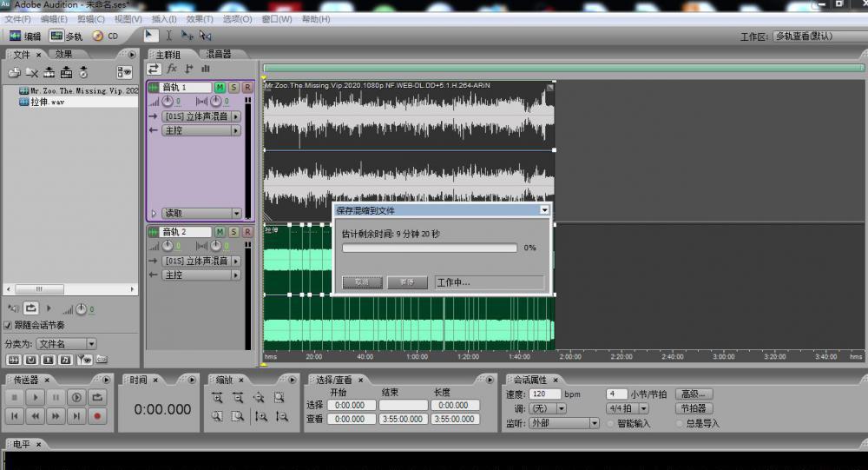Screen dimensions: 868x470
Task: Open the 帮助(H) menu
Action: point(316,19)
